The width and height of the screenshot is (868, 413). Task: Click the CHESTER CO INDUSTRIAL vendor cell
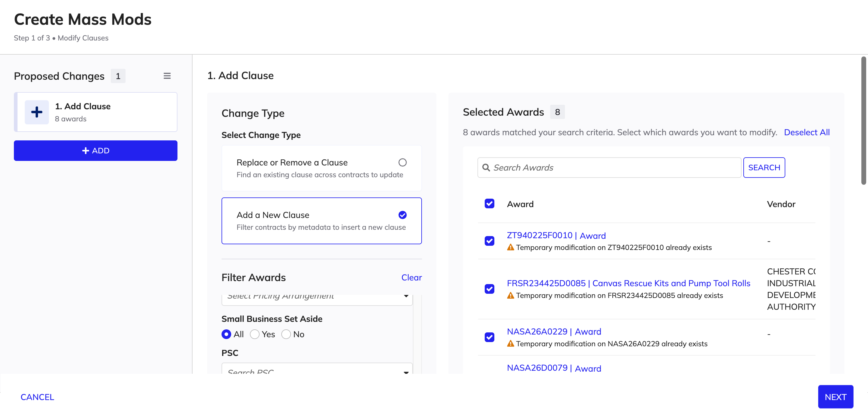tap(791, 289)
